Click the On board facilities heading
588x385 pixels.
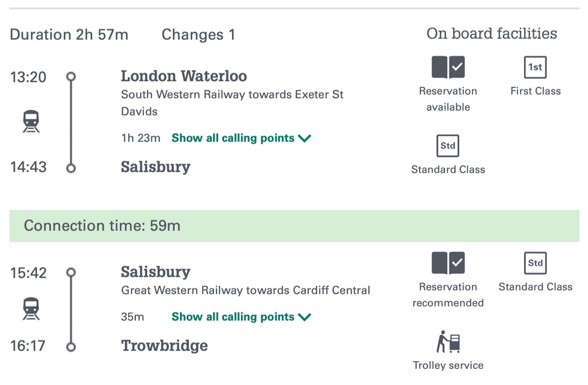click(x=491, y=33)
